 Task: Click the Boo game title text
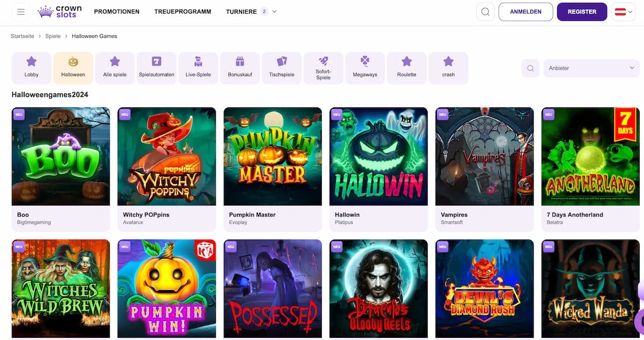[x=23, y=214]
